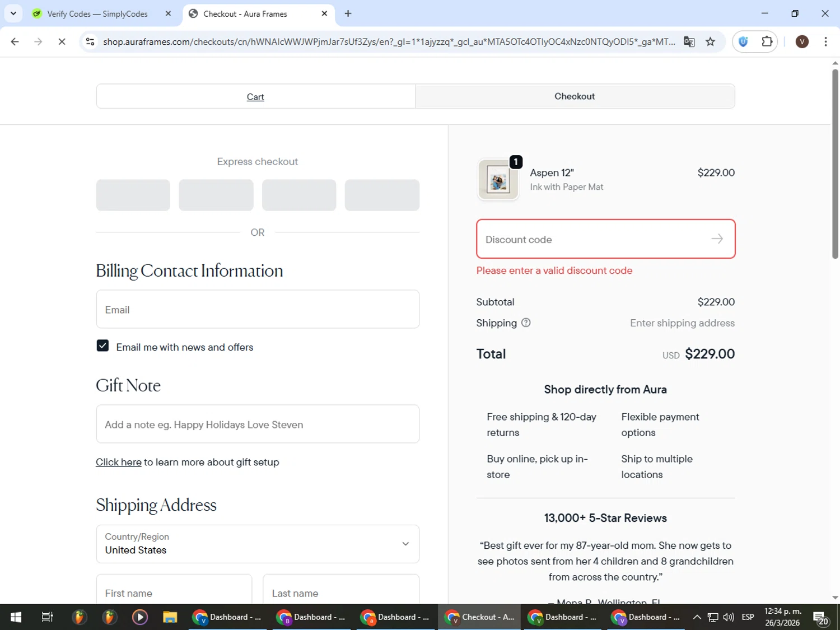Open the Extensions puzzle menu
Image resolution: width=840 pixels, height=630 pixels.
pos(767,41)
